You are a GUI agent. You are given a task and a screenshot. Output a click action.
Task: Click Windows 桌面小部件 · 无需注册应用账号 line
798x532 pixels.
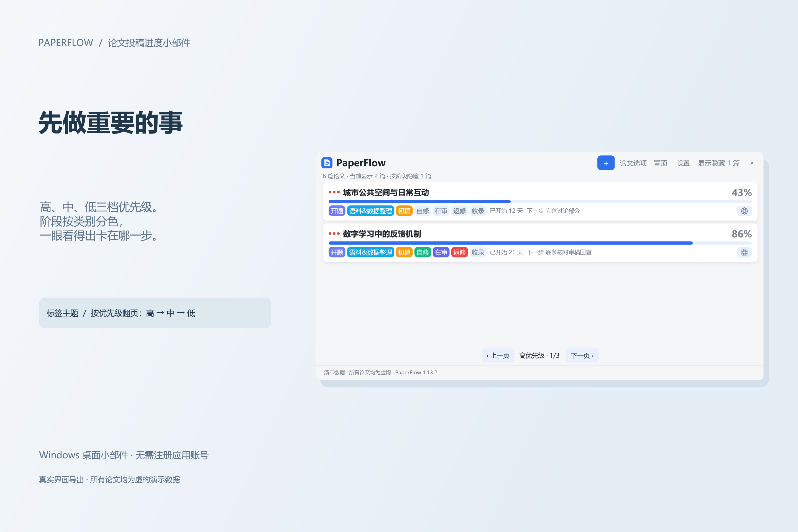124,455
